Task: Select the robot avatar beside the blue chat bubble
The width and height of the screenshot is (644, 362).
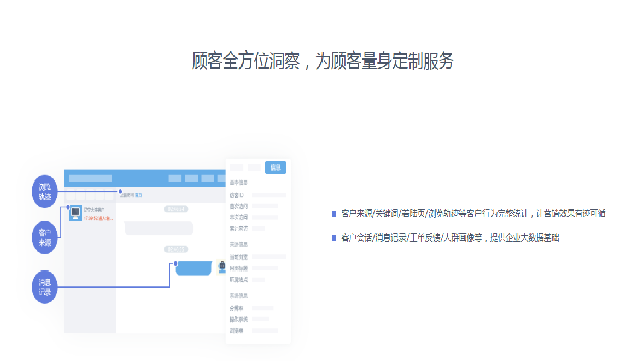Action: click(x=221, y=267)
